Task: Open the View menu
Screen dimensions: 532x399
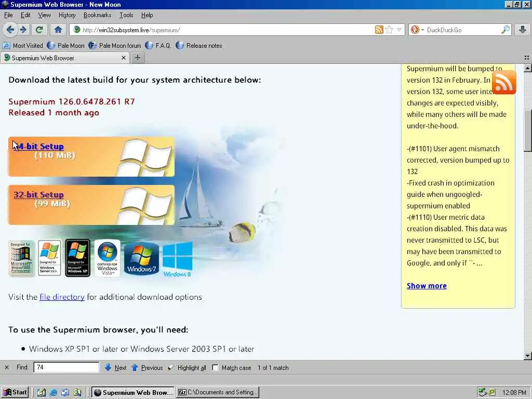Action: pyautogui.click(x=44, y=15)
